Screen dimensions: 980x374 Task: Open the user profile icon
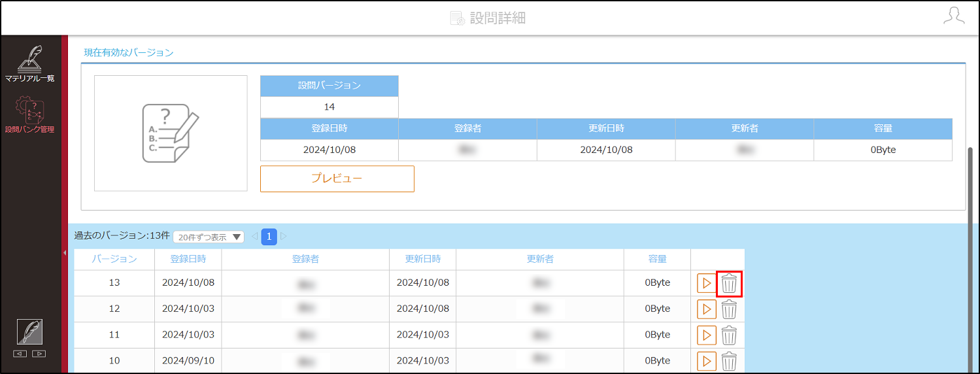[954, 16]
